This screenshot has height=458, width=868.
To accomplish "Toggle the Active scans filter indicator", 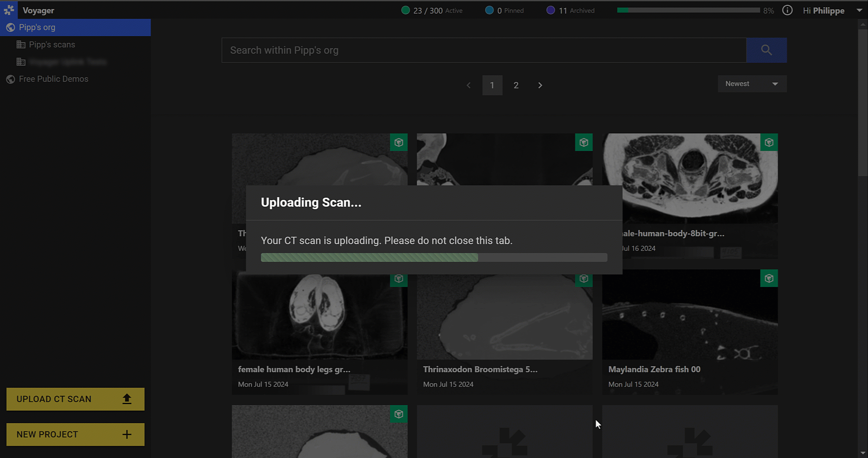I will coord(406,10).
